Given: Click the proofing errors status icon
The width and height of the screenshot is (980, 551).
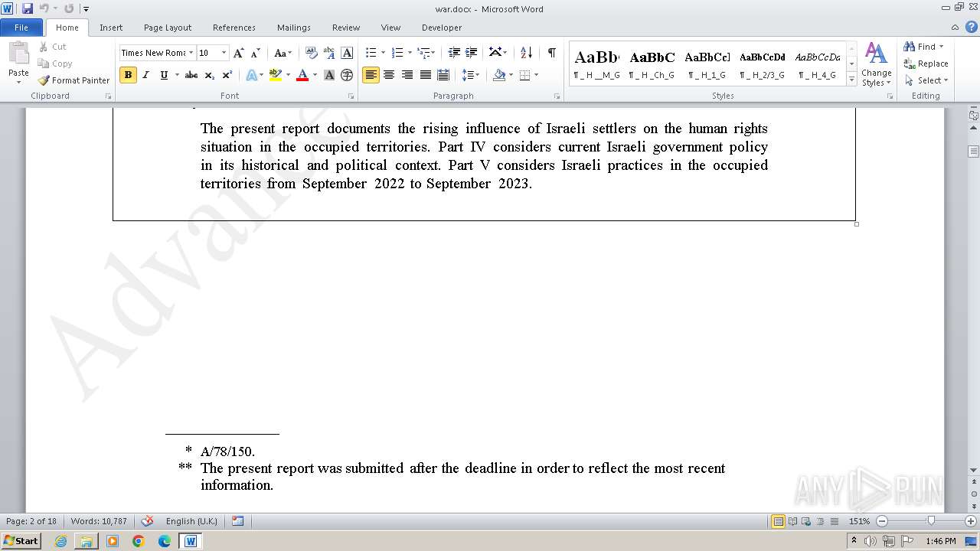Looking at the screenshot, I should click(x=148, y=521).
